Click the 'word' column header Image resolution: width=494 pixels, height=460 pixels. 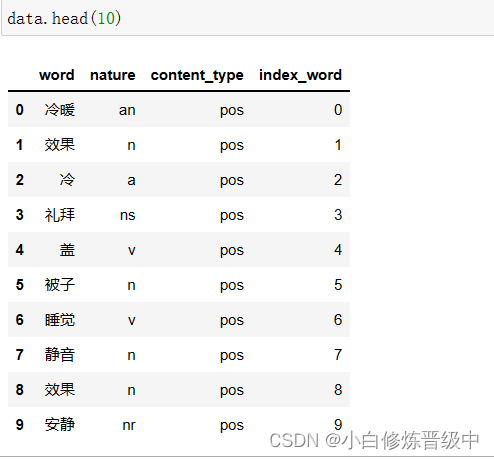57,75
